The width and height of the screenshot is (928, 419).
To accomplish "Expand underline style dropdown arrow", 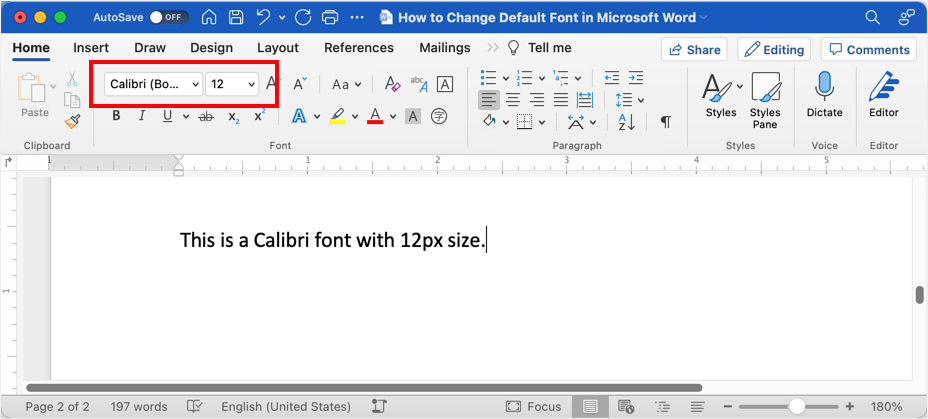I will pyautogui.click(x=186, y=117).
